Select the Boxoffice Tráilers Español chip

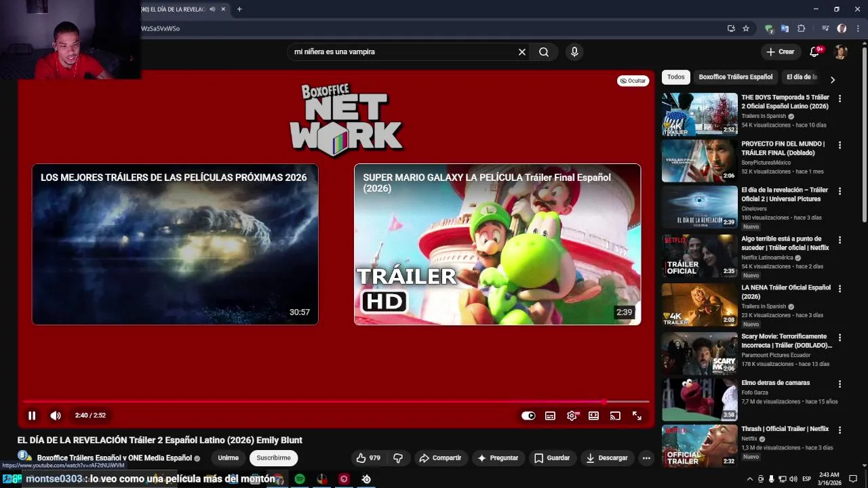736,77
